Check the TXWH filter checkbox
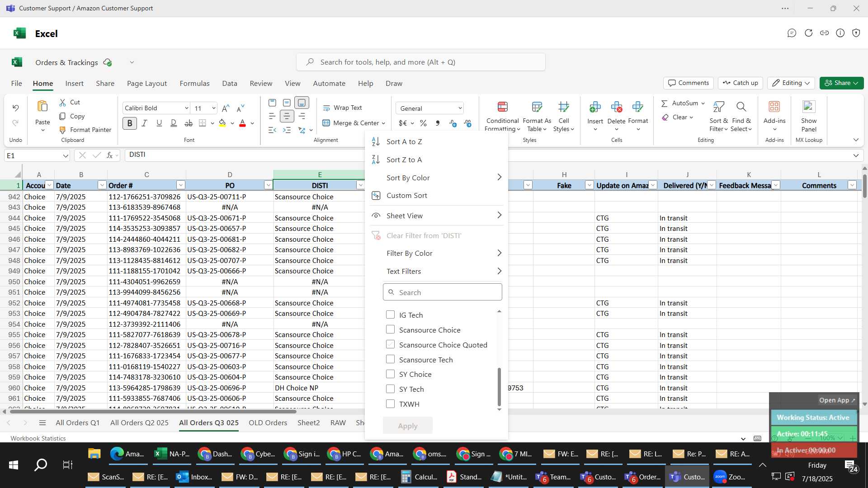868x488 pixels. point(390,404)
